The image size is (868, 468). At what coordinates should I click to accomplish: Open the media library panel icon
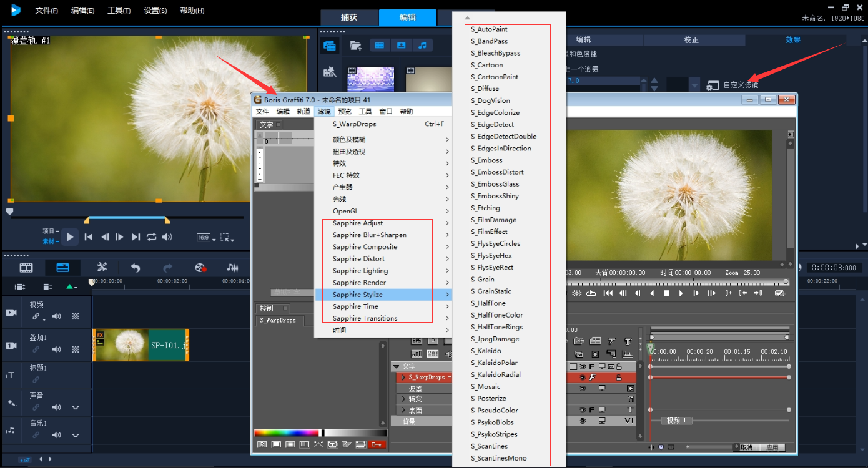(330, 46)
